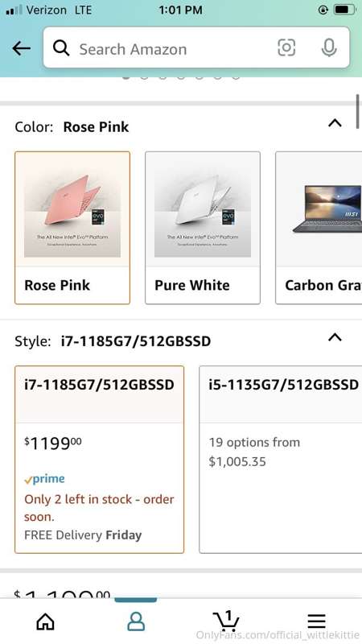The image size is (362, 644).
Task: Collapse the Color section chevron
Action: click(335, 123)
